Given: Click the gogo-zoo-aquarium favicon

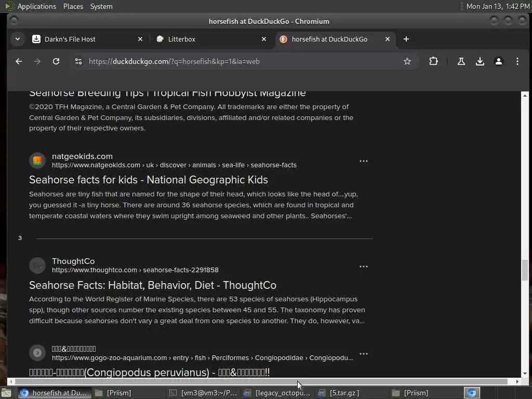Looking at the screenshot, I should 37,353.
